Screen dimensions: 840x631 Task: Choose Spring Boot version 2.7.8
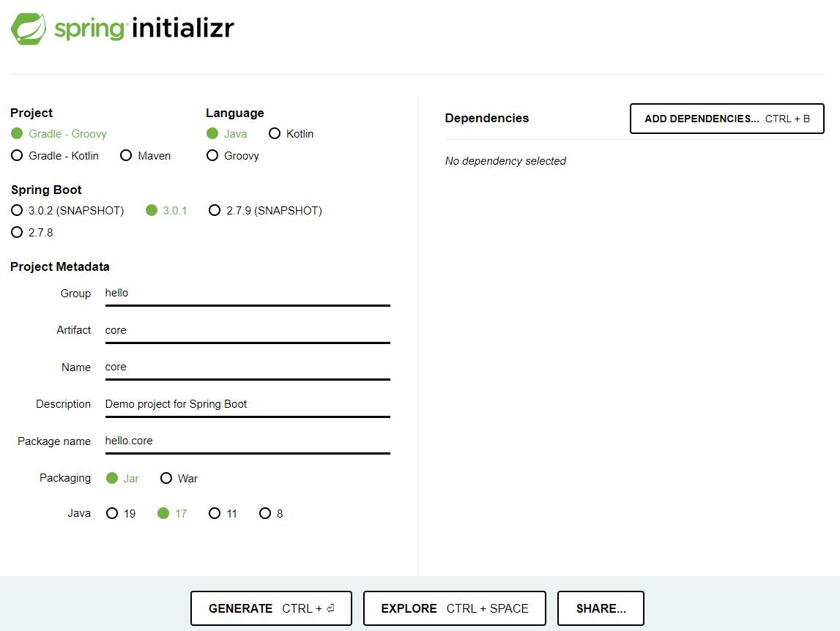32,233
